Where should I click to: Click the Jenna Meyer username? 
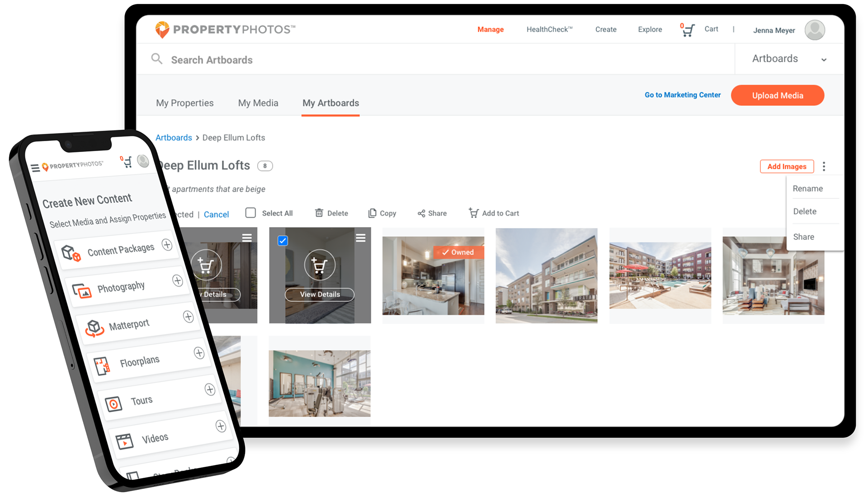(x=774, y=30)
